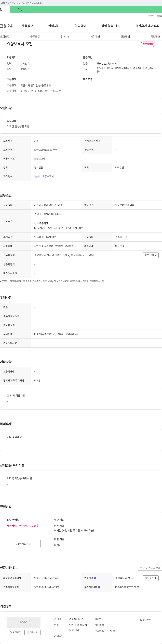Click the 12시00분~14시00분 break time value
This screenshot has height=644, width=162.
(x=45, y=237)
